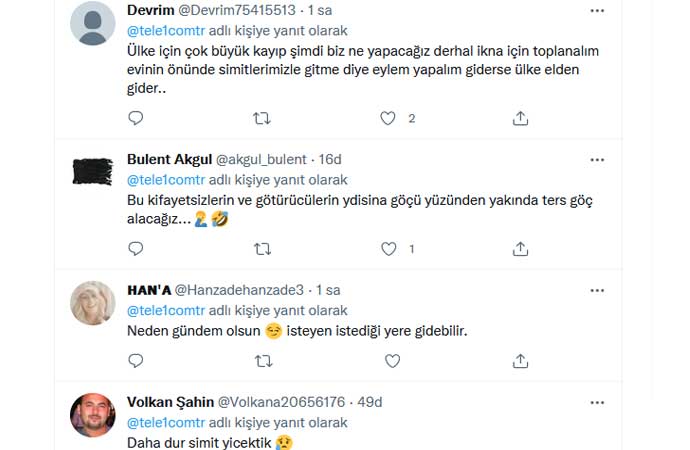Share Bulent Akgul's tweet
Screen dimensions: 690x450
pos(520,248)
